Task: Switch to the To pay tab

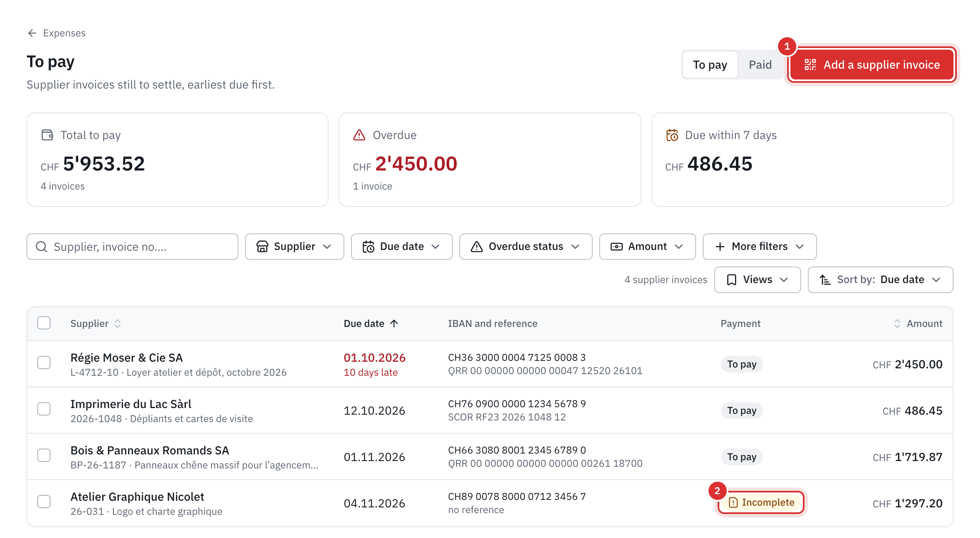Action: coord(710,65)
